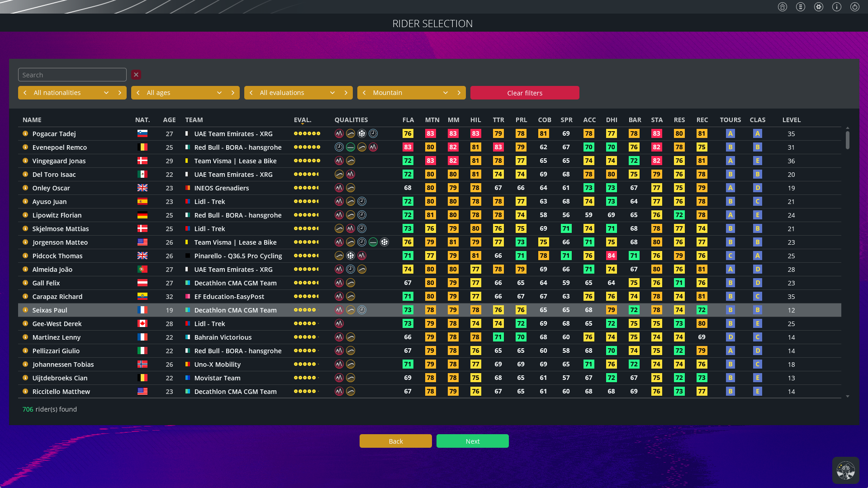
Task: Go to next specialty filter after Mountain
Action: [x=459, y=93]
